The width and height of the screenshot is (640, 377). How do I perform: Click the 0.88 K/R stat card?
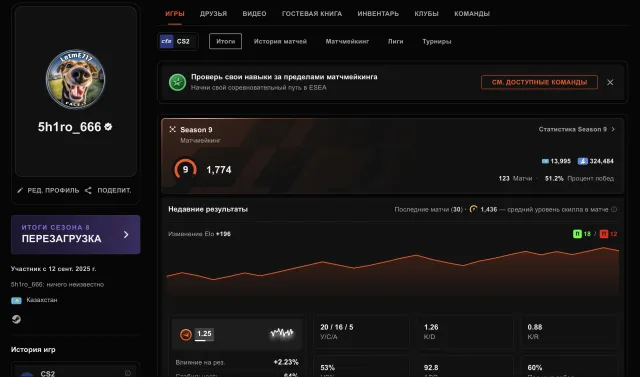point(569,332)
